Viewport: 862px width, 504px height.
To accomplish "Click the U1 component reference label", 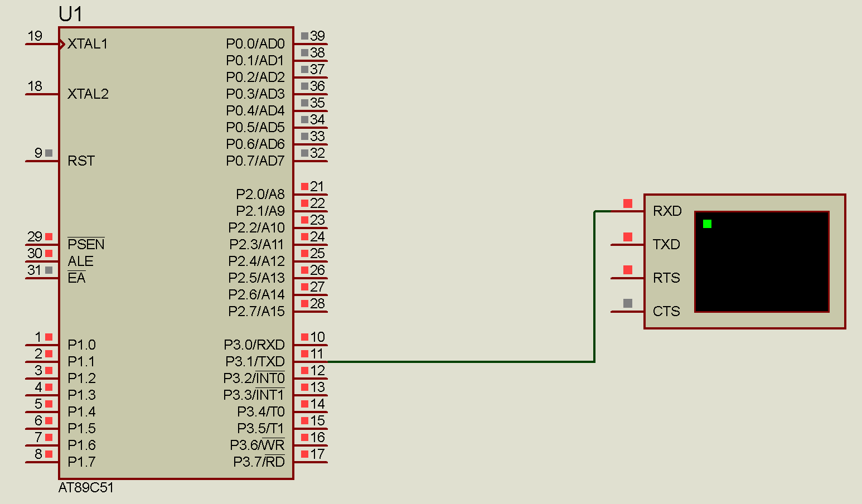I will [x=70, y=14].
